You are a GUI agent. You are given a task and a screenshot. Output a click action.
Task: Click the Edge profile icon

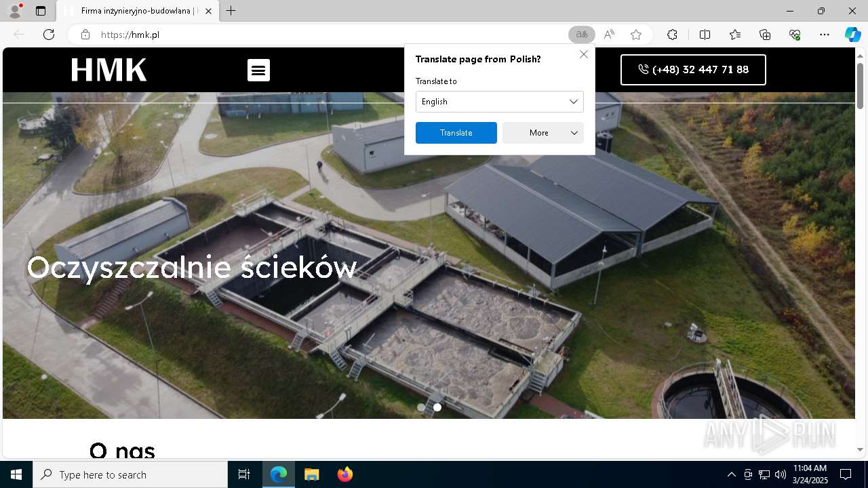14,11
